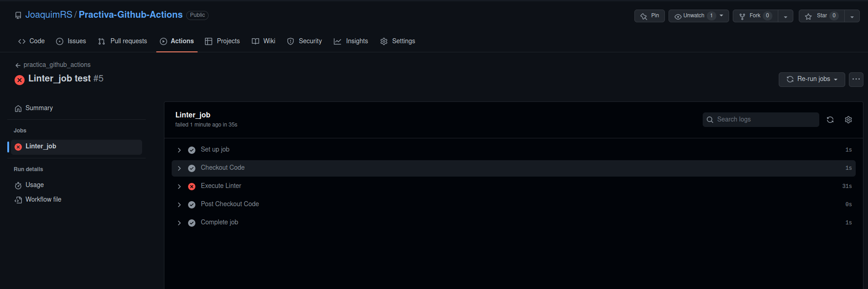Open the Star lists dropdown arrow
Screen dimensions: 868x289
852,16
